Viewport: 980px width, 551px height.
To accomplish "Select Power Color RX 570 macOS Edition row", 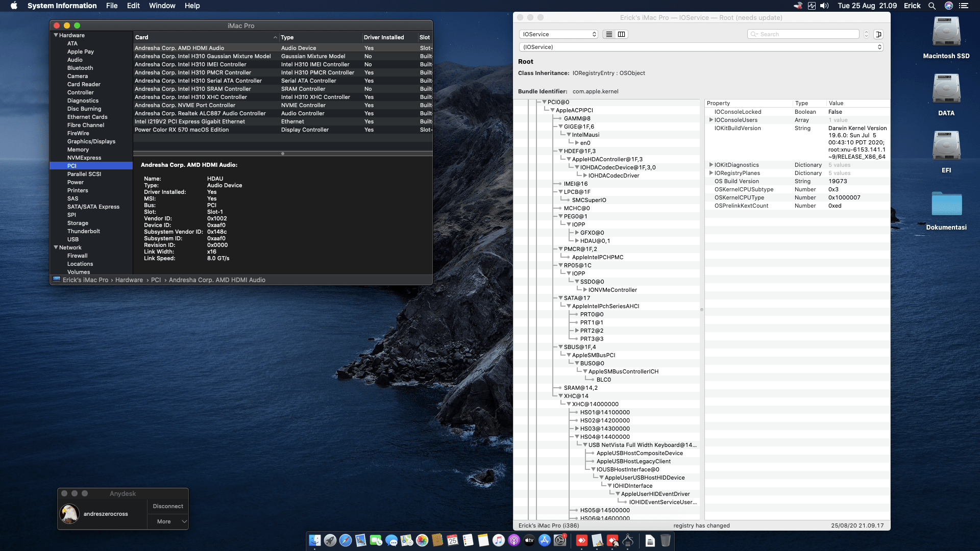I will [x=283, y=130].
